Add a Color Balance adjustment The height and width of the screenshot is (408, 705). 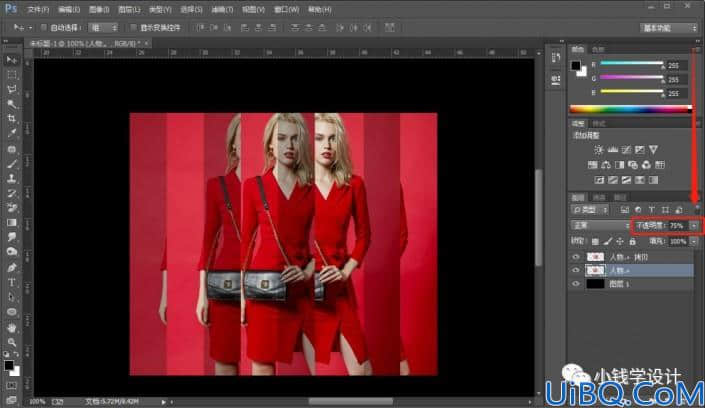(606, 165)
